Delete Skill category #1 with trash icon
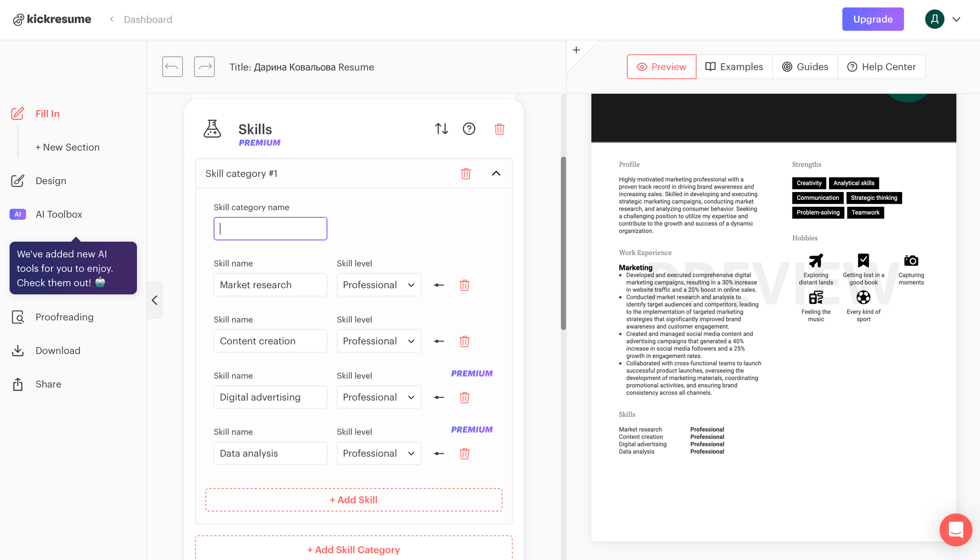This screenshot has height=560, width=980. click(465, 173)
